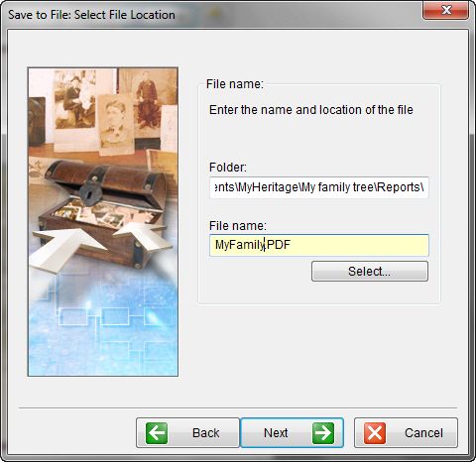Proceed using the Next button label

276,433
